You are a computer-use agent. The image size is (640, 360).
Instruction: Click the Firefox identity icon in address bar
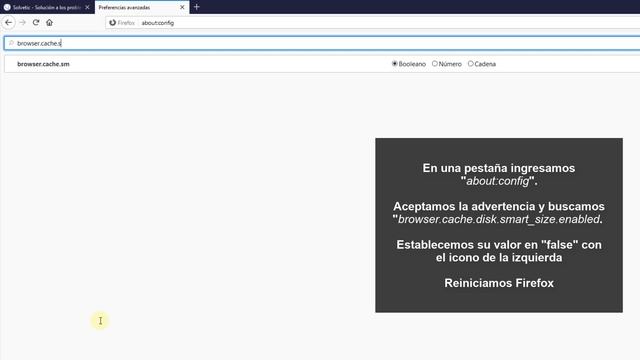(113, 23)
